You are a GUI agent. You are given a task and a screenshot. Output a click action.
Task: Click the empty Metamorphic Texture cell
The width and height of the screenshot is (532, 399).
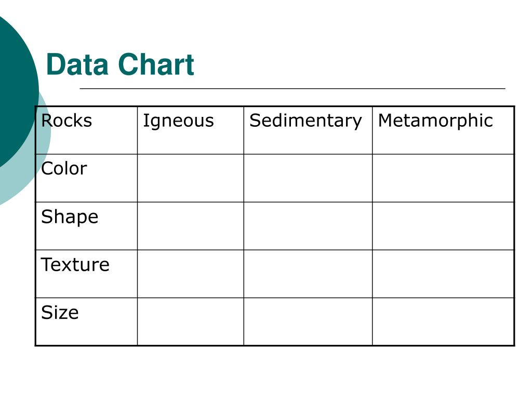point(443,274)
